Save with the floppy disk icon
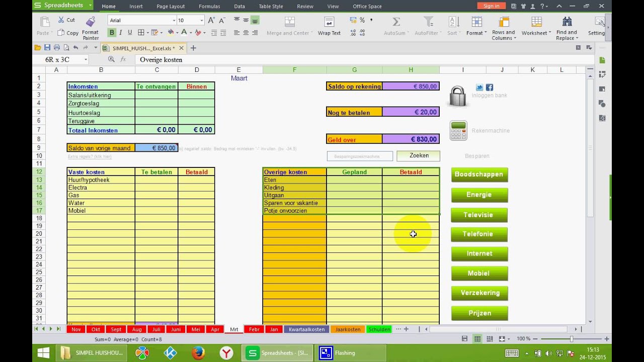Image resolution: width=644 pixels, height=362 pixels. 47,48
